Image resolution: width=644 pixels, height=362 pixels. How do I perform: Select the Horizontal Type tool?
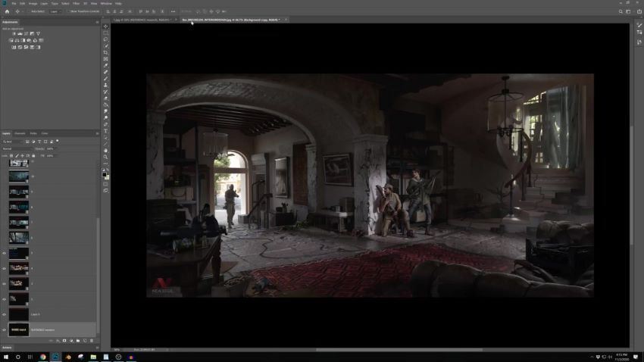(105, 131)
